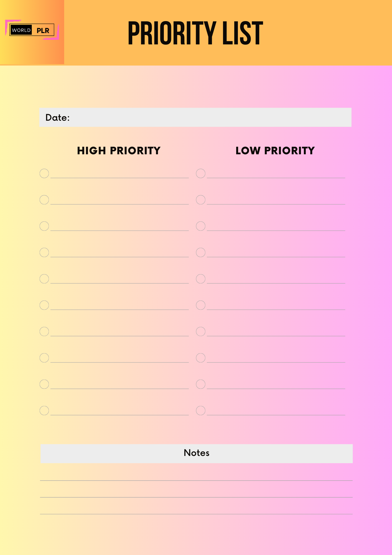Tick the last High Priority circle

[x=44, y=410]
